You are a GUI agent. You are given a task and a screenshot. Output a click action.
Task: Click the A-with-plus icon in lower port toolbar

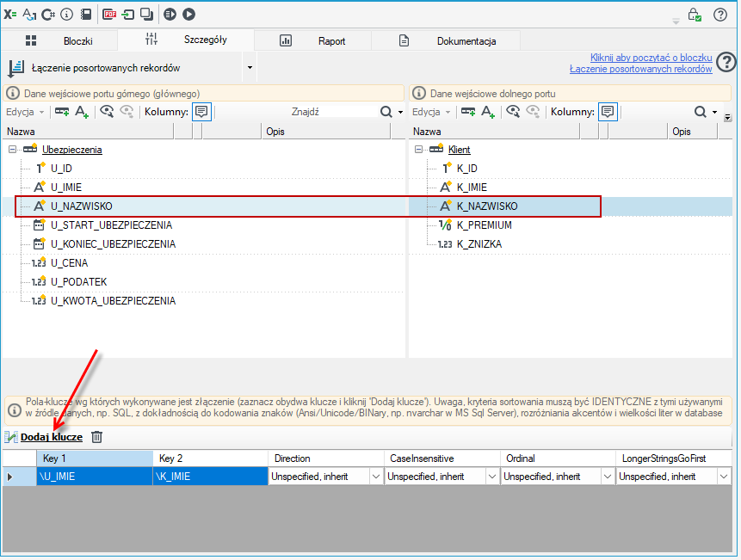click(x=488, y=112)
